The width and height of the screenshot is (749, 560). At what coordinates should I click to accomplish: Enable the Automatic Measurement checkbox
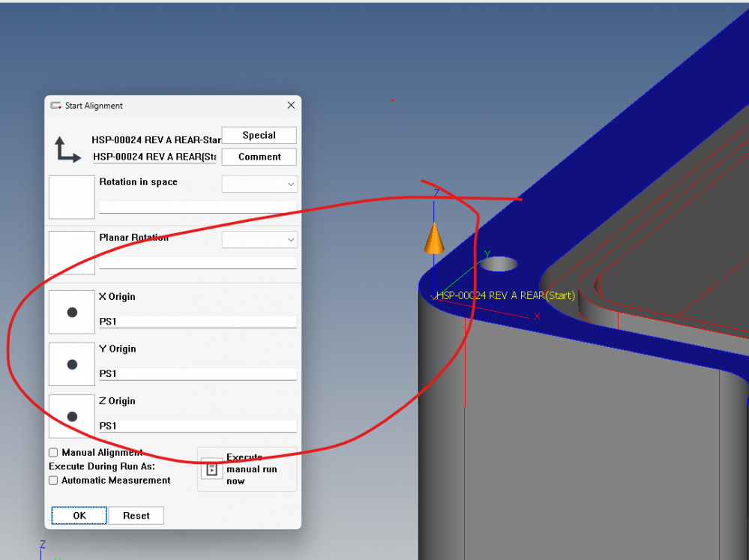[53, 481]
